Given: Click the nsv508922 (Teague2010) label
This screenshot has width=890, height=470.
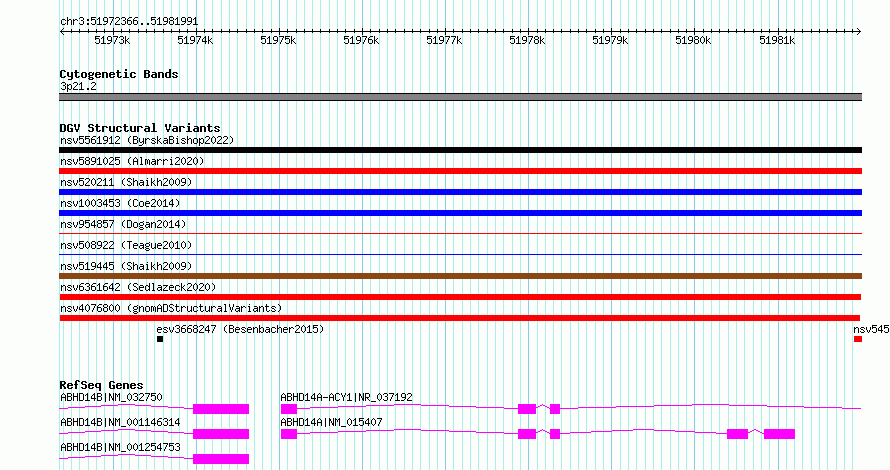Looking at the screenshot, I should (x=126, y=245).
